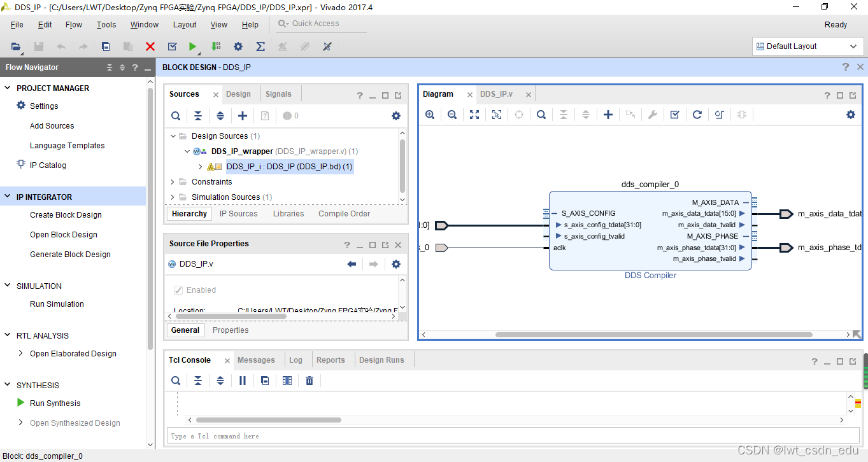Image resolution: width=868 pixels, height=462 pixels.
Task: Click the copy icon in main toolbar
Action: [106, 46]
